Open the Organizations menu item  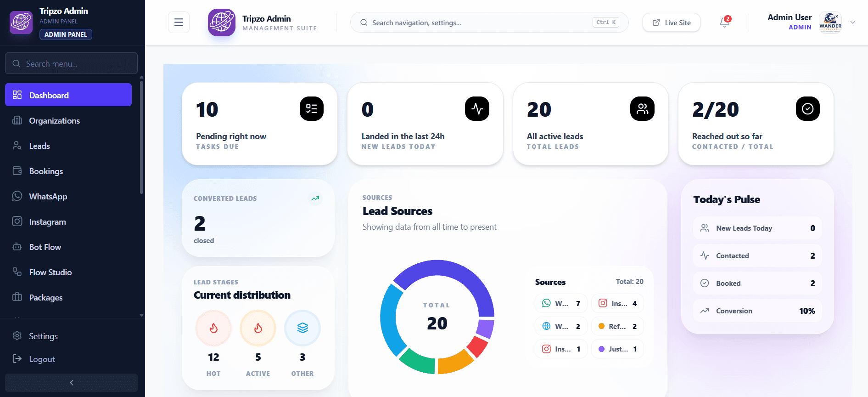click(x=68, y=120)
